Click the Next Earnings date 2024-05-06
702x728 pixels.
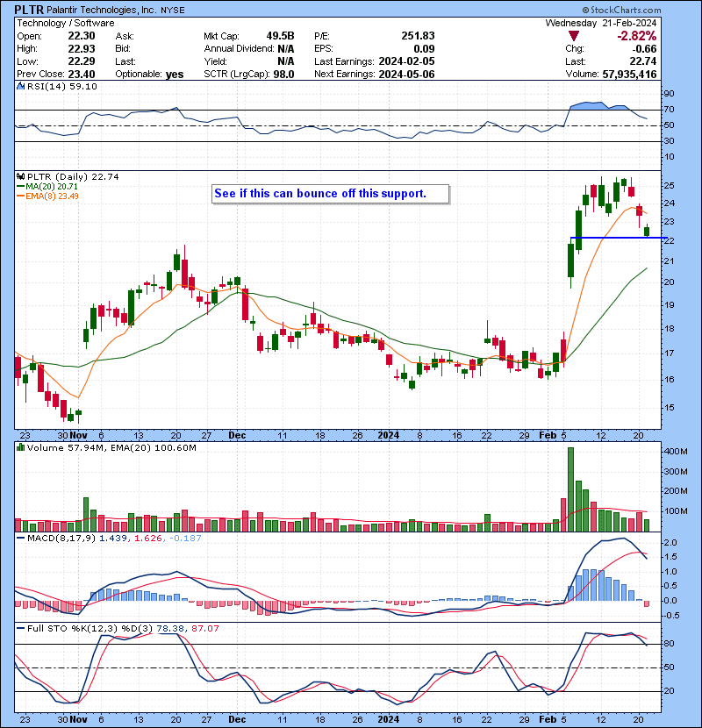pos(406,75)
